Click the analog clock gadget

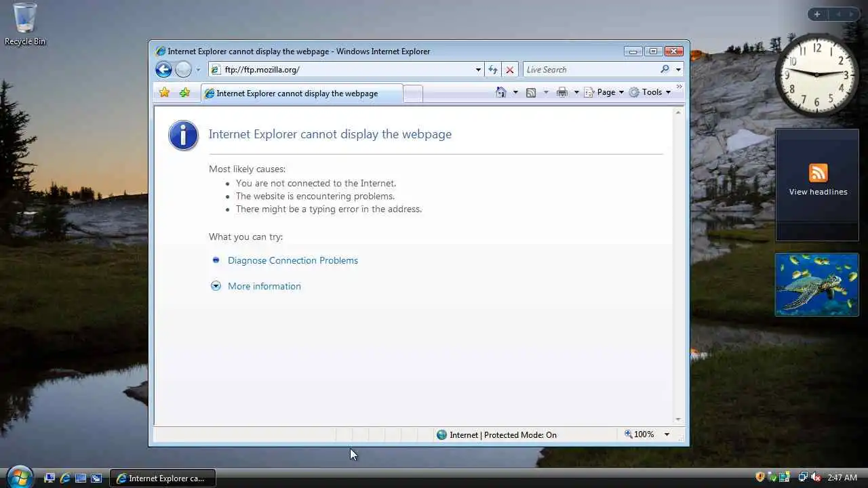coord(816,75)
